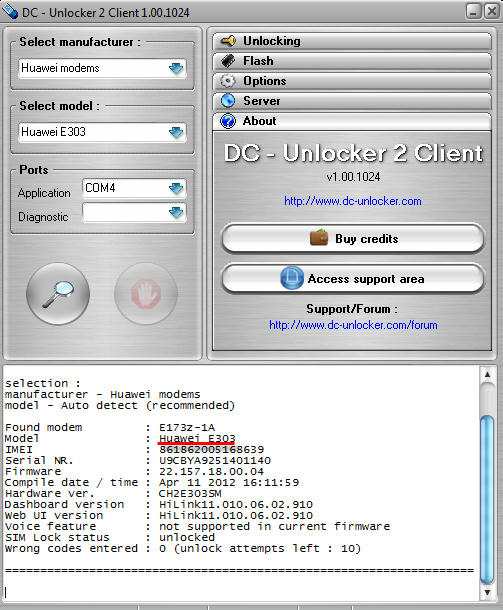Open the dc-unlocker.com/forum link
The image size is (503, 610).
tap(353, 325)
